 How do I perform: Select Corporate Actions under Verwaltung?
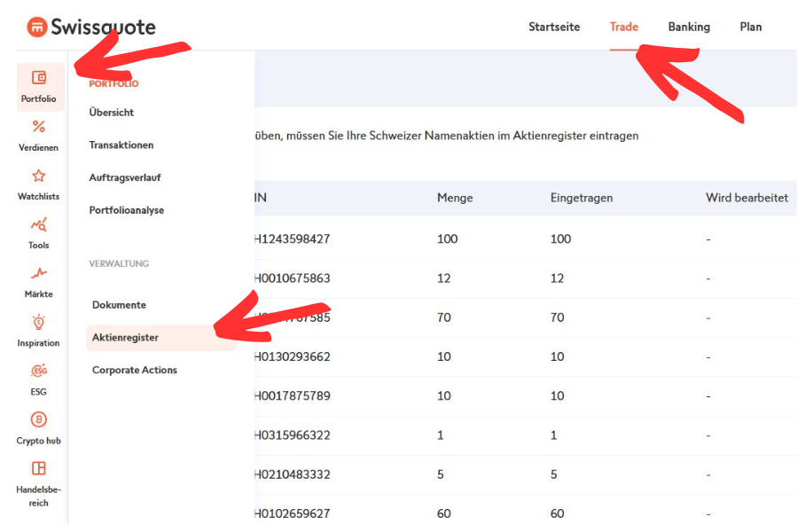pos(135,371)
